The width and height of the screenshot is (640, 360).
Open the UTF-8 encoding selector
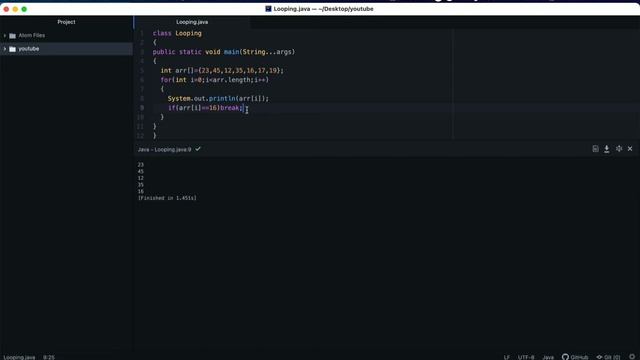click(526, 357)
